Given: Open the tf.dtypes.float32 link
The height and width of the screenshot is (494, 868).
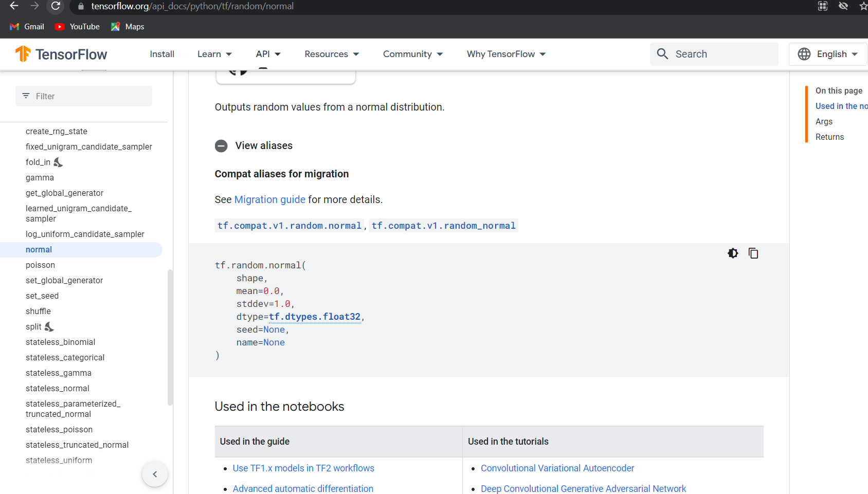Looking at the screenshot, I should pyautogui.click(x=315, y=317).
